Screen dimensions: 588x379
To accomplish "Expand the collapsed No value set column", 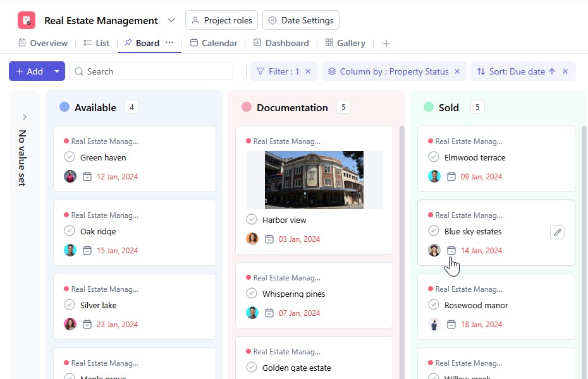I will [25, 117].
